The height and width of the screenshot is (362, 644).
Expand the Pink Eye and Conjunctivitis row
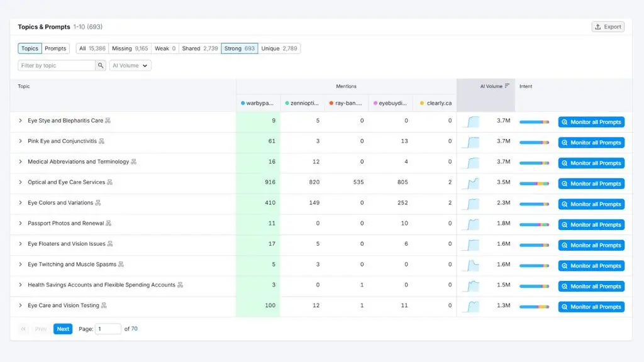point(20,141)
